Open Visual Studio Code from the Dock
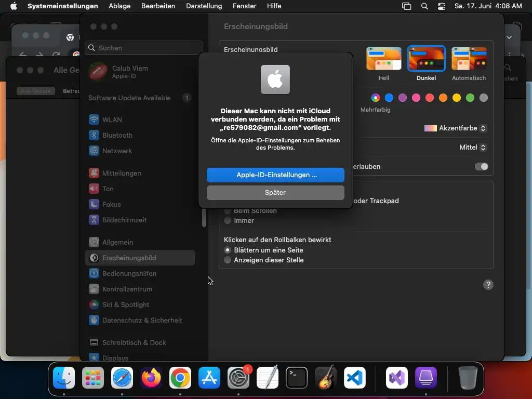Viewport: 532px width, 399px height. pos(355,378)
